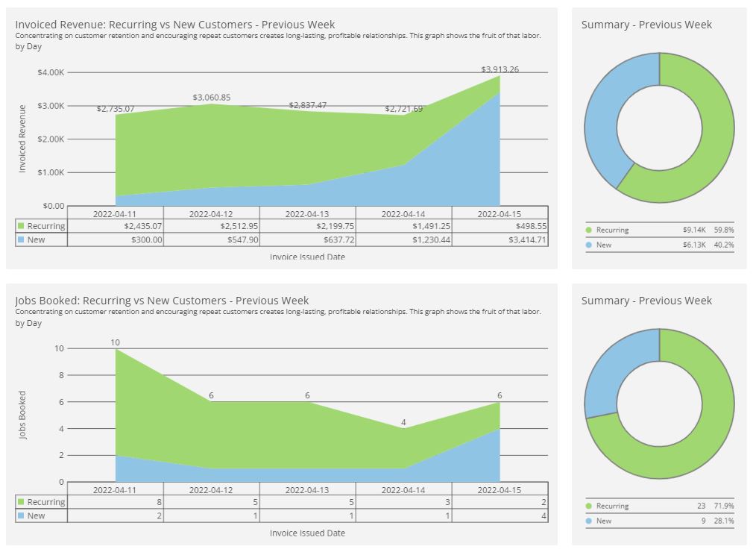Select New 28.1% legend dot in jobs summary

point(589,521)
